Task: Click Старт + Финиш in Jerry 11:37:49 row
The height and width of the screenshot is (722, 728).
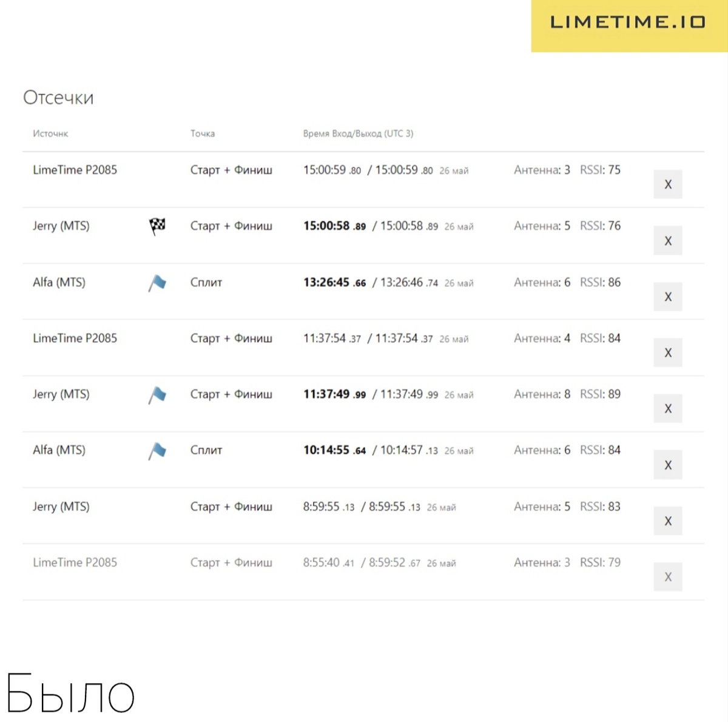Action: (231, 394)
